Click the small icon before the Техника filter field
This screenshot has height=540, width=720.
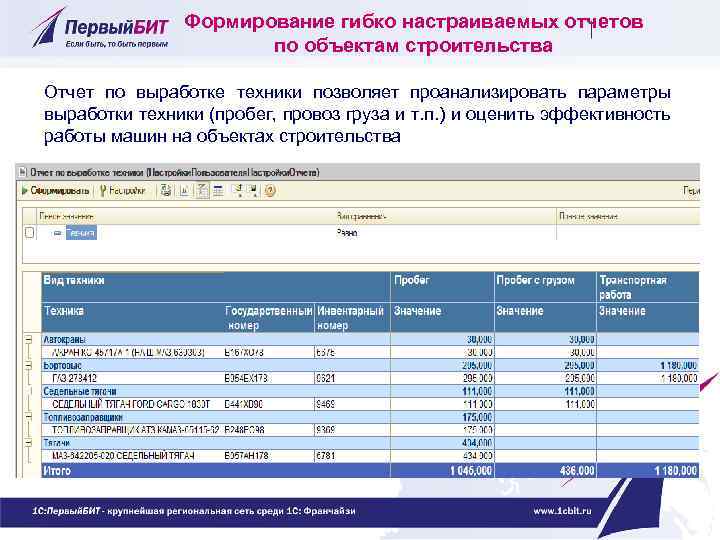pos(57,233)
